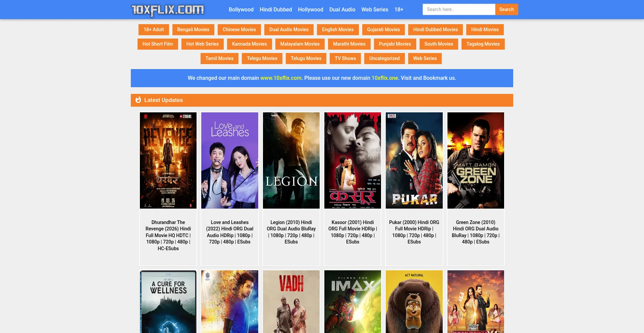The width and height of the screenshot is (644, 333).
Task: Open the Dhurandhar The Revenge poster
Action: [168, 160]
